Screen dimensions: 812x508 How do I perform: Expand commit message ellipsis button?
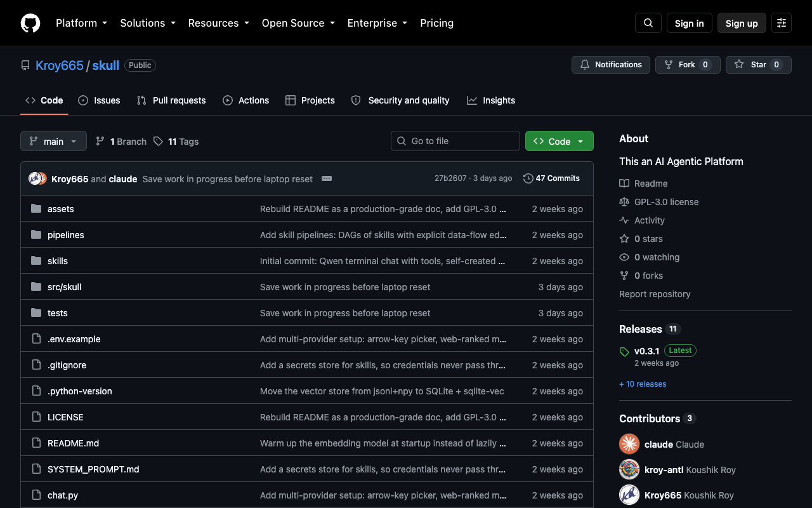click(x=327, y=178)
